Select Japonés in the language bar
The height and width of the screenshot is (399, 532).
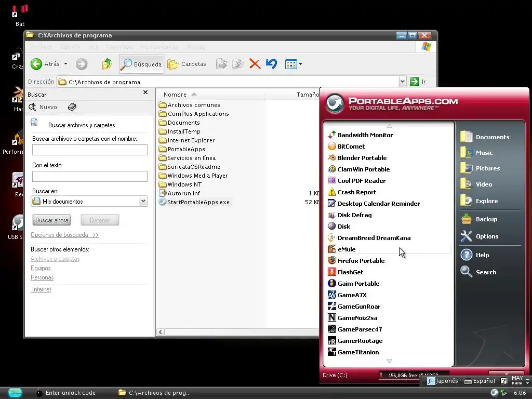coord(443,381)
